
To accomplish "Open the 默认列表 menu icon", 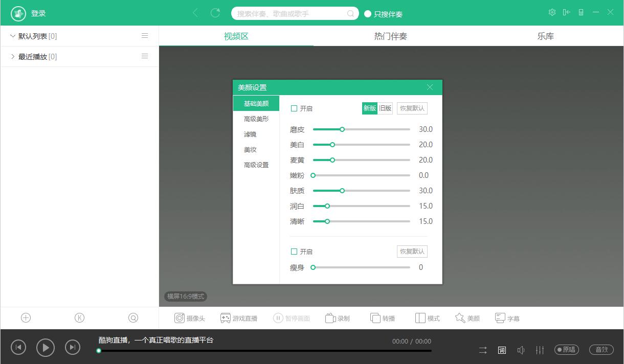I will pos(145,36).
